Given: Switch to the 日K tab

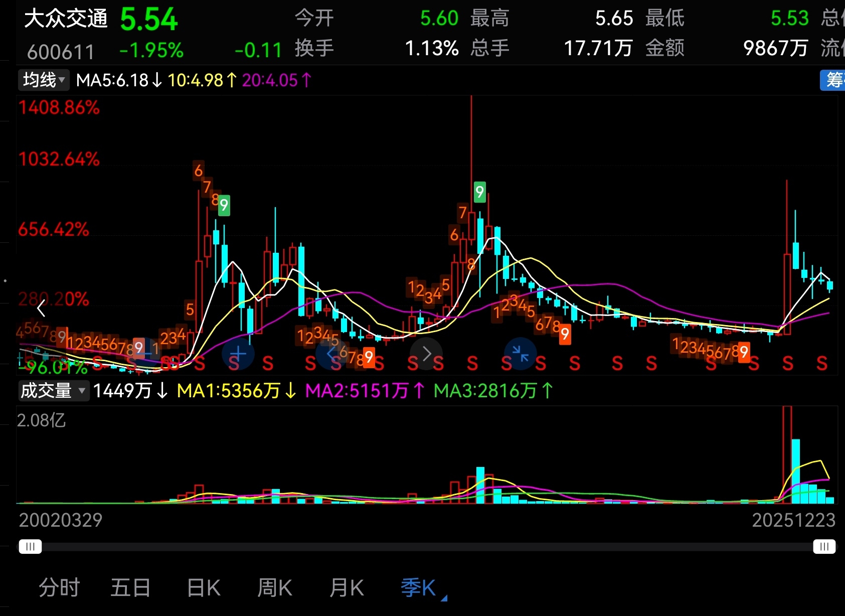Looking at the screenshot, I should coord(203,587).
